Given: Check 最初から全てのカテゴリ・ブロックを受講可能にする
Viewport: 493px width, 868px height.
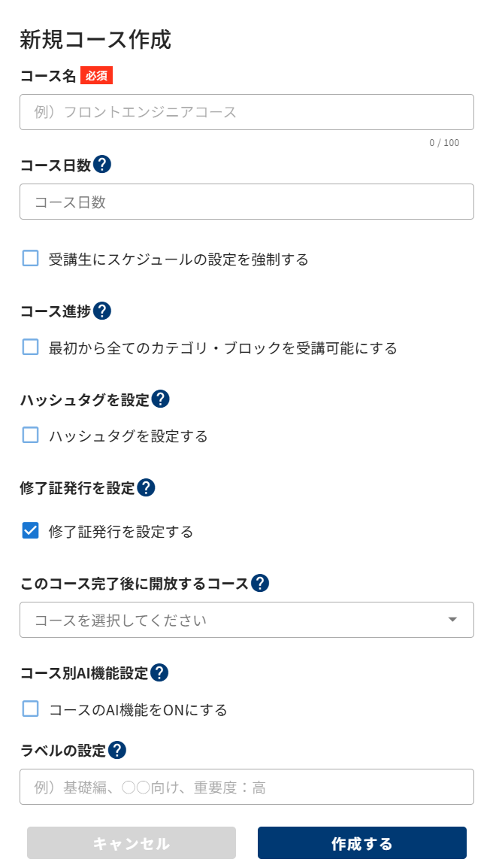Looking at the screenshot, I should (31, 348).
